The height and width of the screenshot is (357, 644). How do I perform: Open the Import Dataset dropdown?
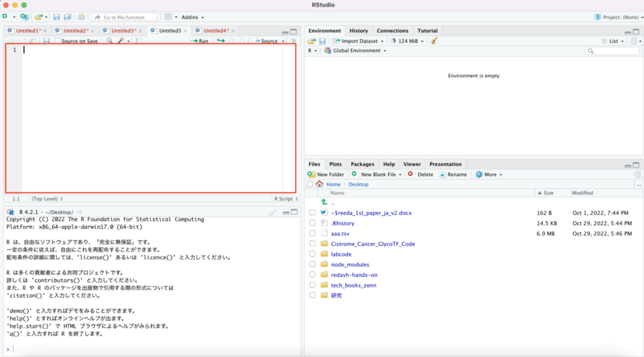point(358,41)
